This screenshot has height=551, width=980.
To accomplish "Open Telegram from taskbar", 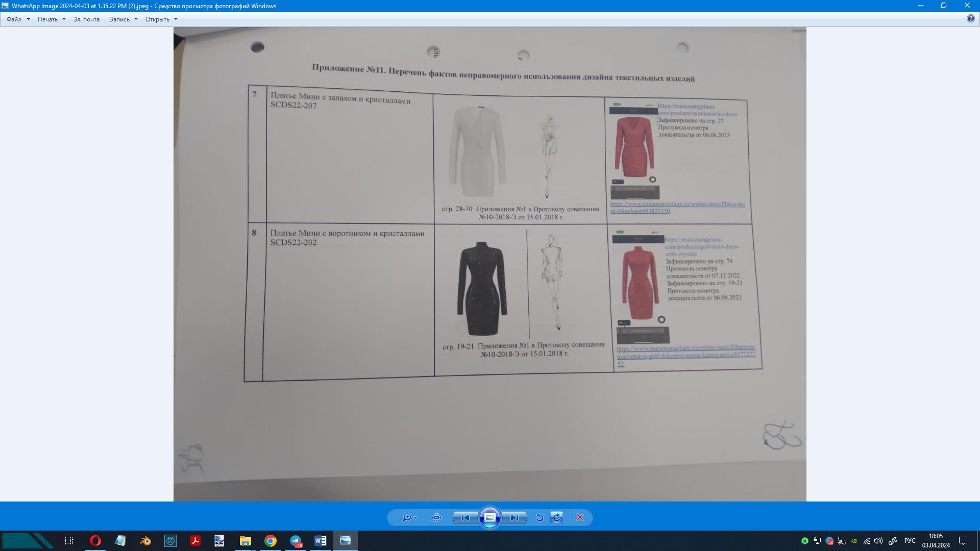I will point(296,541).
